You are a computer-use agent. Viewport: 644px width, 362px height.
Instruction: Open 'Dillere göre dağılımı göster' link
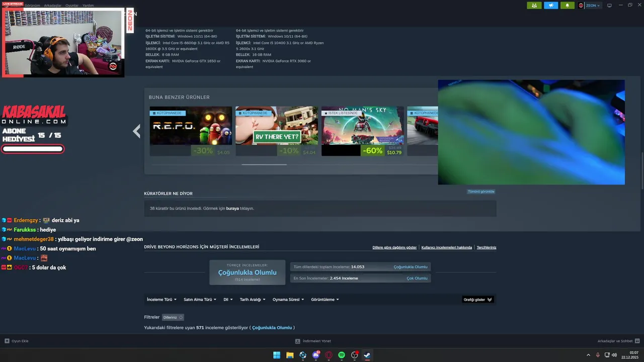click(394, 247)
